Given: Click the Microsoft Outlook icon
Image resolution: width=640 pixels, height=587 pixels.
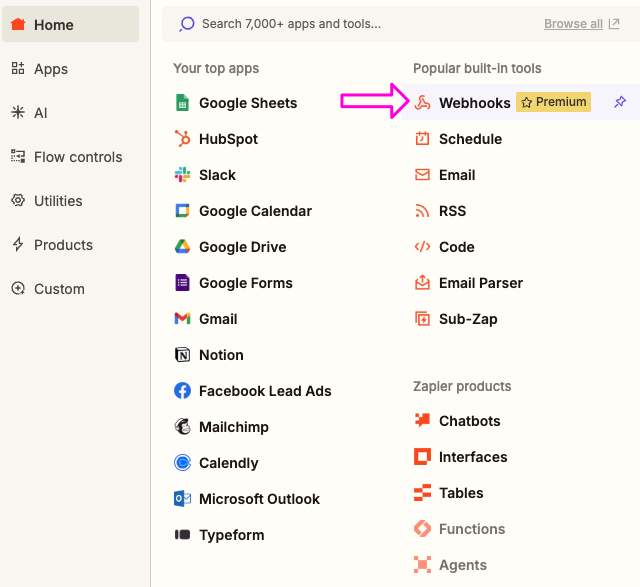Looking at the screenshot, I should pyautogui.click(x=182, y=498).
